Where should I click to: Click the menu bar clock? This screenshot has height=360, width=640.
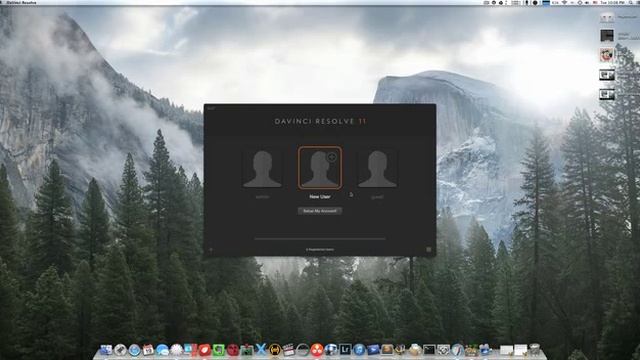pyautogui.click(x=613, y=2)
